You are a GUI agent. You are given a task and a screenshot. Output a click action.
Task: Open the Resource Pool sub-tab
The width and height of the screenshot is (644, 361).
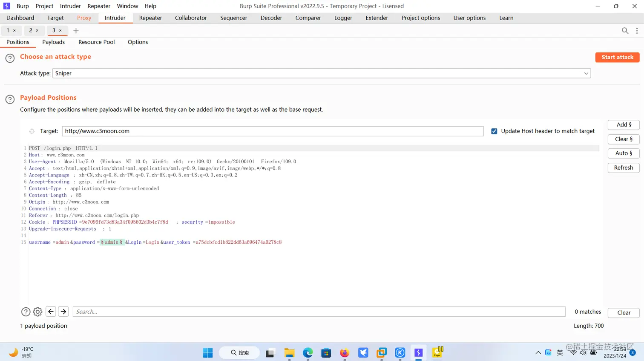pos(96,42)
